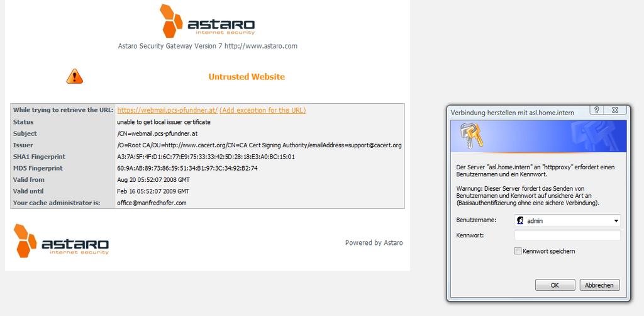Open https://webmail.pcs-pfundner.at/ link
The width and height of the screenshot is (644, 316).
tap(167, 111)
